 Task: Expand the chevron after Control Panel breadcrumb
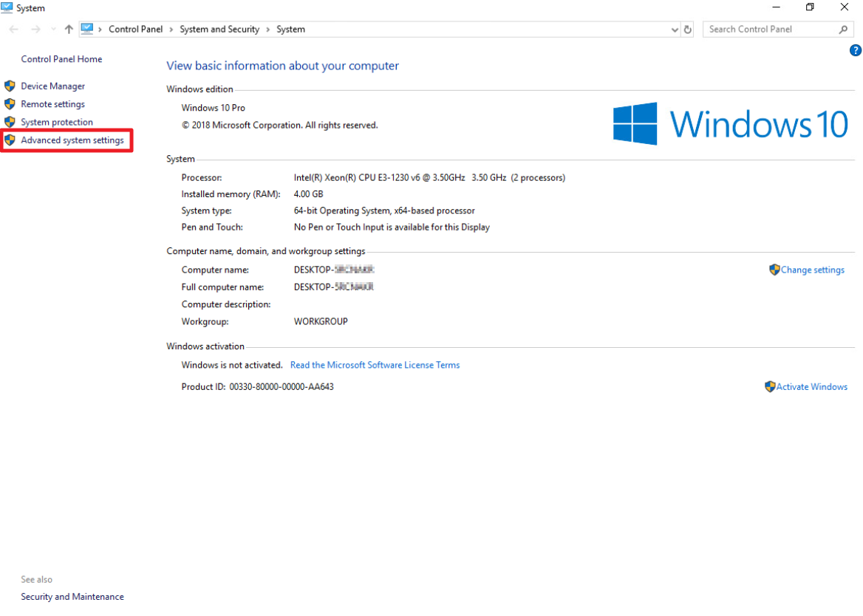[171, 29]
